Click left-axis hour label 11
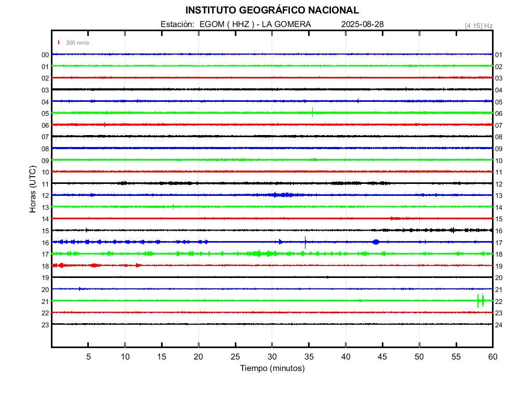This screenshot has height=399, width=532. [x=45, y=184]
